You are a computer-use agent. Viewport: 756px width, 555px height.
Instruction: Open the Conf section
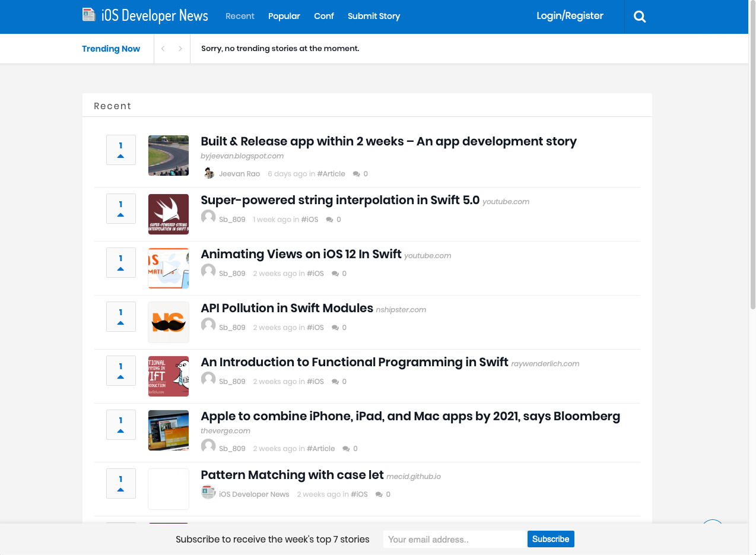[323, 16]
